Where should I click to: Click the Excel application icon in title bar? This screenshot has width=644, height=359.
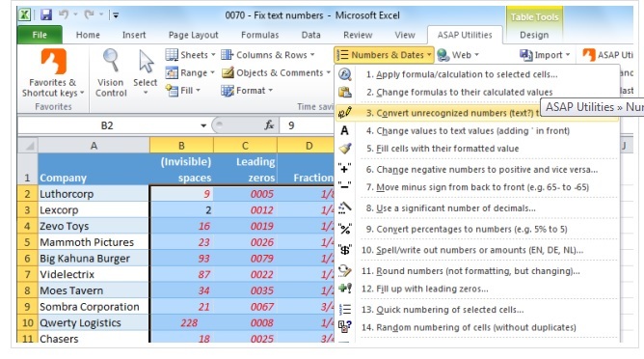[x=24, y=14]
